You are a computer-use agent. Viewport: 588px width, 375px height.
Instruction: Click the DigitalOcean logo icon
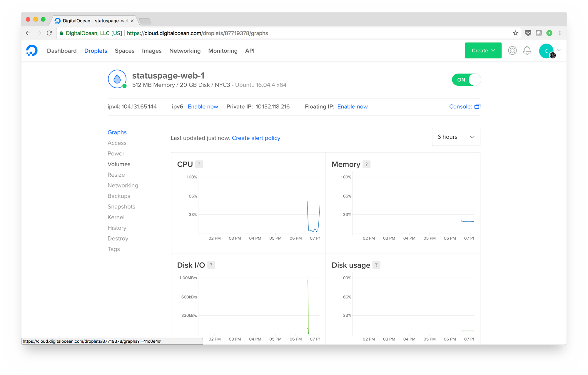click(x=32, y=51)
